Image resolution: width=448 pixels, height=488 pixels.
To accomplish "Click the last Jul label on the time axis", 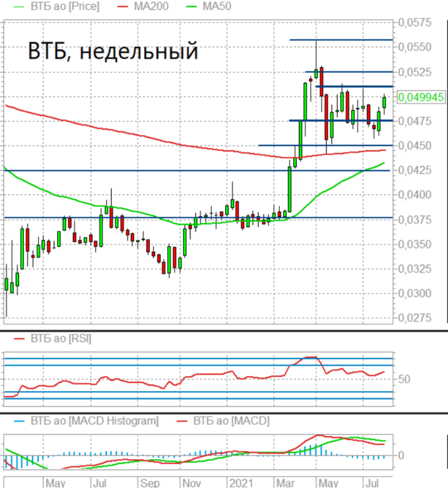I will click(372, 483).
